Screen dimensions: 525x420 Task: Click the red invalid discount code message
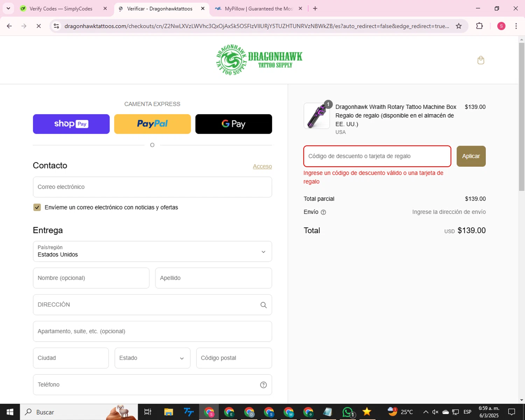point(373,177)
